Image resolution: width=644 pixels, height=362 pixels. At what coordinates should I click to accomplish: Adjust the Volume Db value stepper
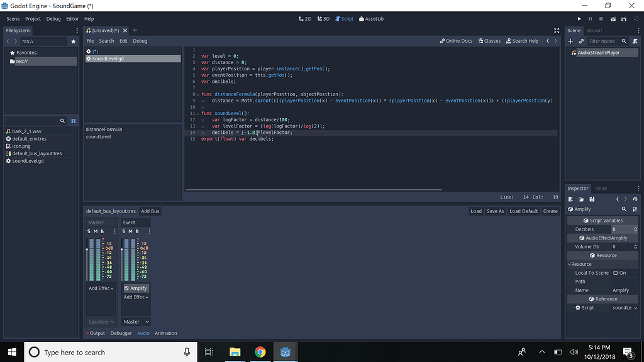(x=635, y=246)
